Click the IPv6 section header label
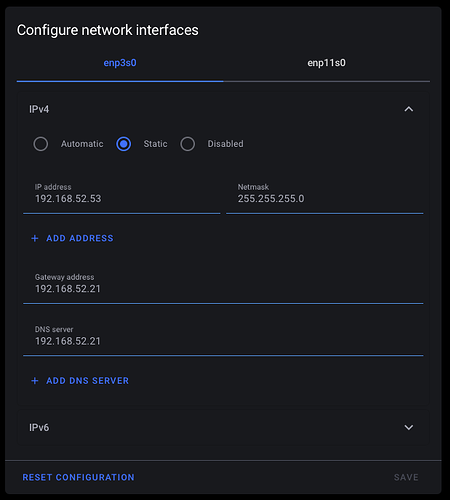450x500 pixels. click(x=39, y=427)
